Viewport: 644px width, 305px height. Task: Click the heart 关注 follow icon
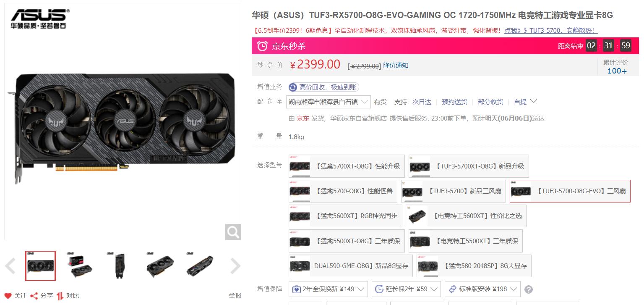click(8, 296)
